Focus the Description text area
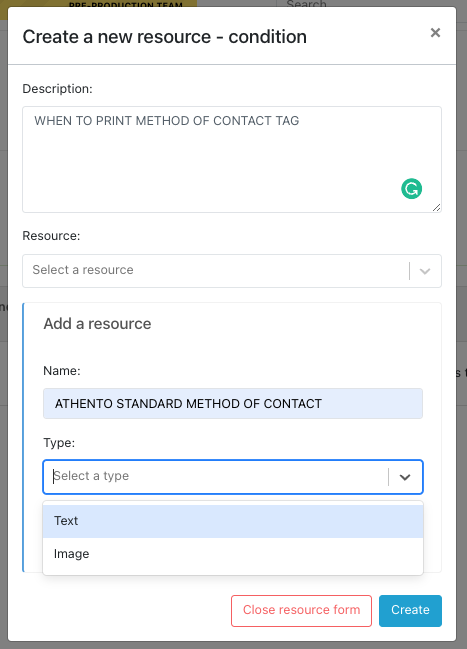This screenshot has width=467, height=649. [x=232, y=159]
